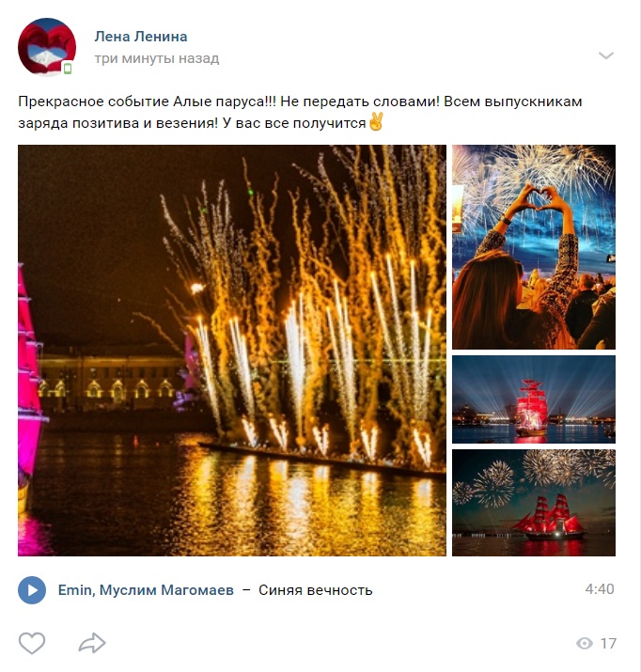Viewport: 641px width, 672px height.
Task: Click the eye views icon
Action: (x=584, y=643)
